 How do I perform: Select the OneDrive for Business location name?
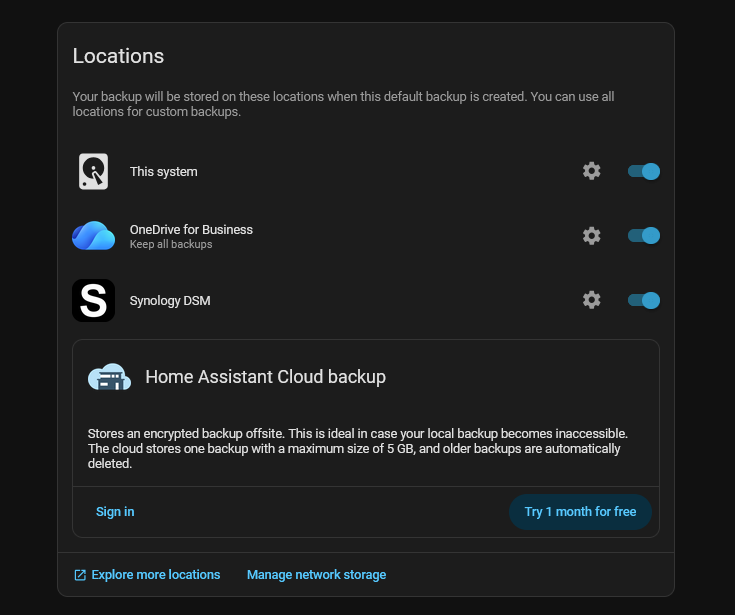tap(191, 229)
